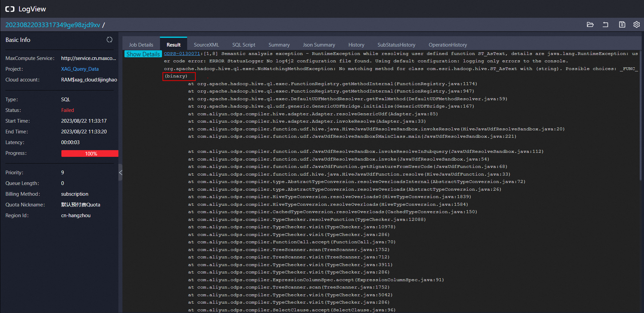
Task: Switch to Job Details tab
Action: pos(141,45)
